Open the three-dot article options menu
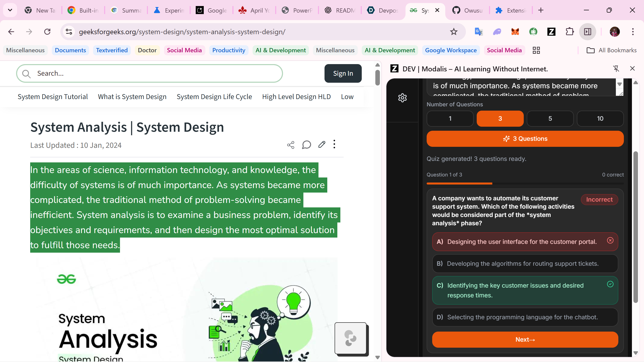 click(x=334, y=144)
